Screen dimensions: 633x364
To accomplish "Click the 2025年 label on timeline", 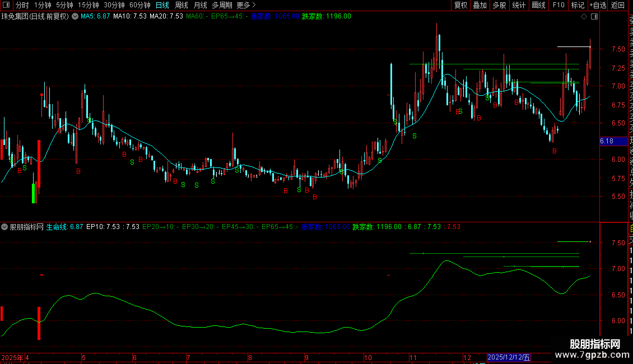I will pos(12,358).
